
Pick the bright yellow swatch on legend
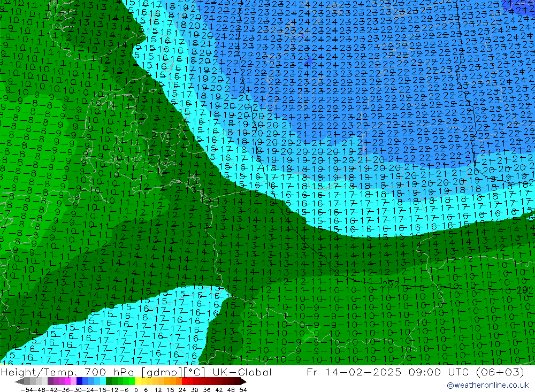137,381
